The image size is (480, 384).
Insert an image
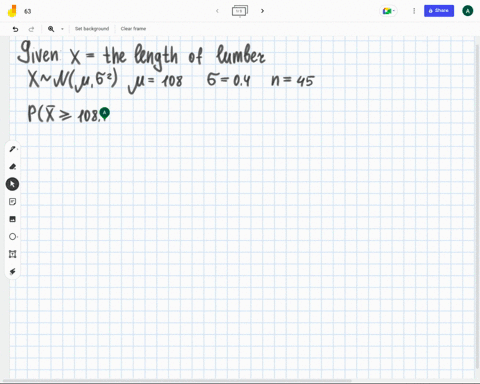coord(12,219)
